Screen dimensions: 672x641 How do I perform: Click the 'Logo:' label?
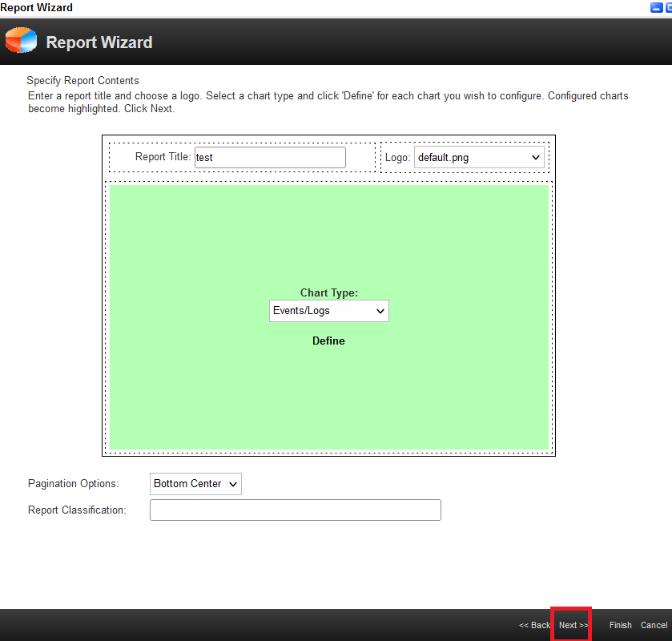398,157
